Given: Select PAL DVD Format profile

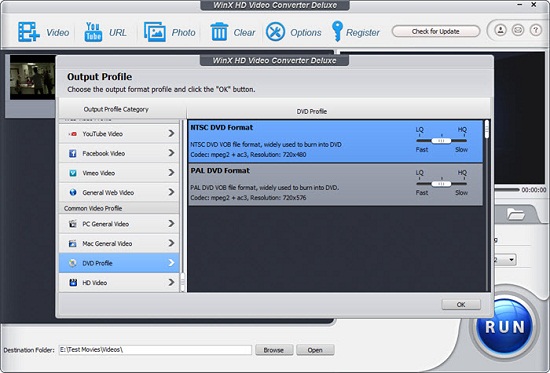Looking at the screenshot, I should [x=335, y=184].
